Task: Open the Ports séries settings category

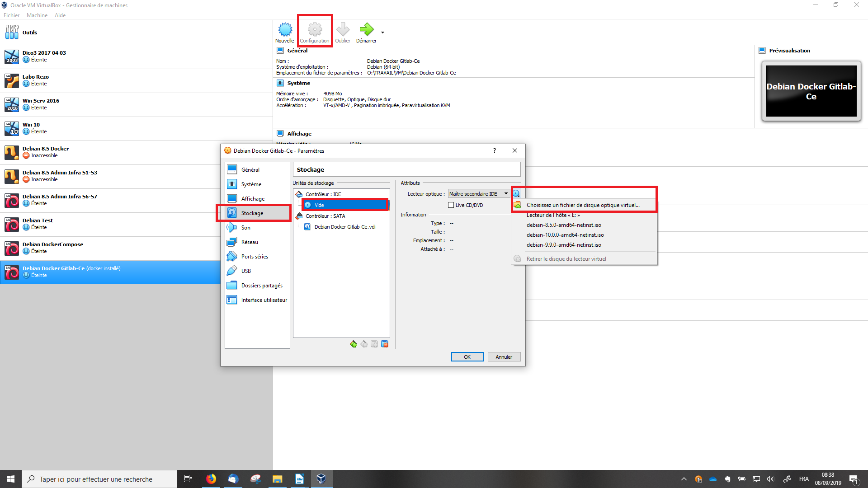Action: [257, 256]
